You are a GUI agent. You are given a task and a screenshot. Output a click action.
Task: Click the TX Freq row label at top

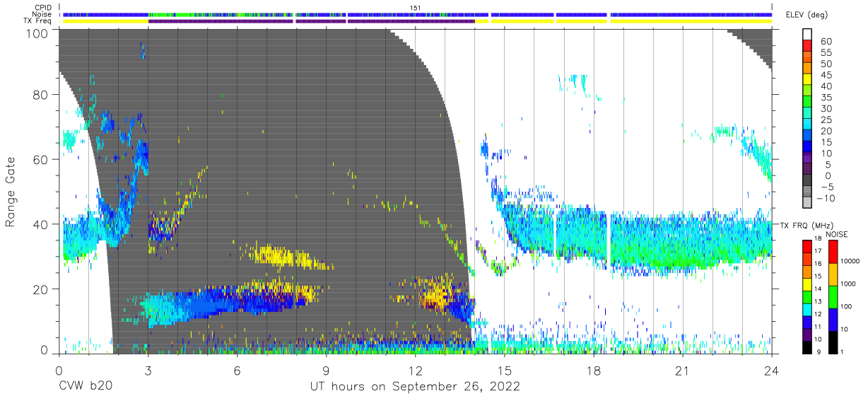pos(38,21)
